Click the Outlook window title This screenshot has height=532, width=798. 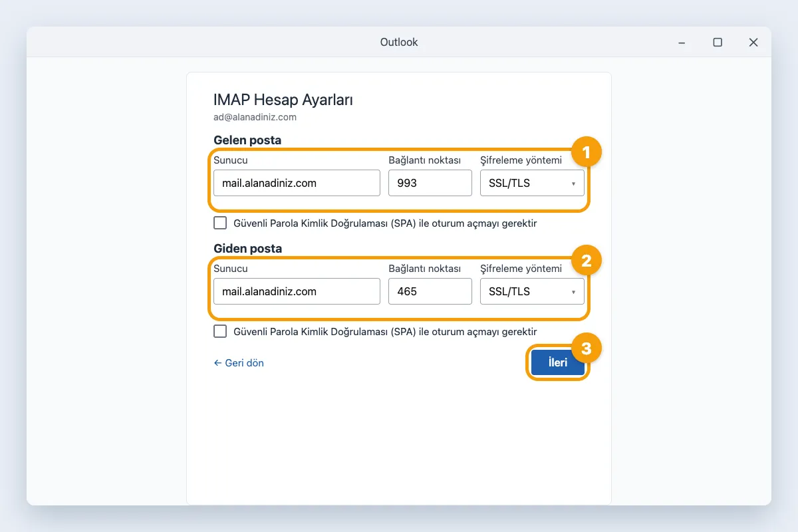(x=399, y=42)
